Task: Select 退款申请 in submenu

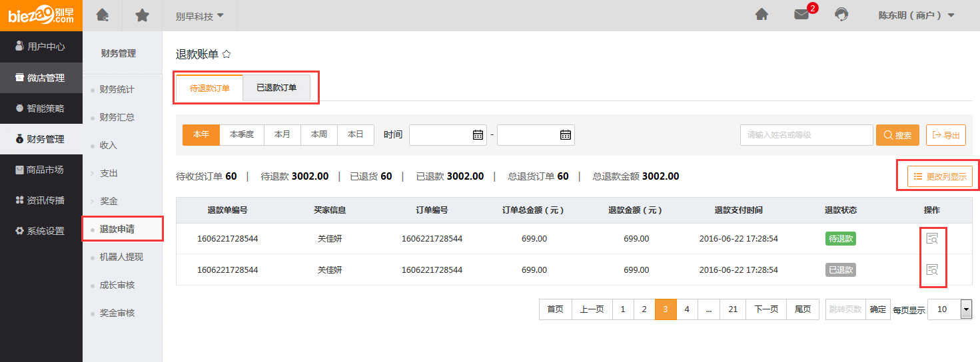Action: [117, 229]
